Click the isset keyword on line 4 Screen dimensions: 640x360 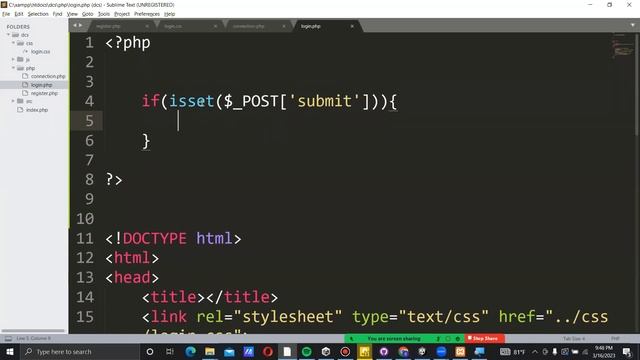click(191, 101)
